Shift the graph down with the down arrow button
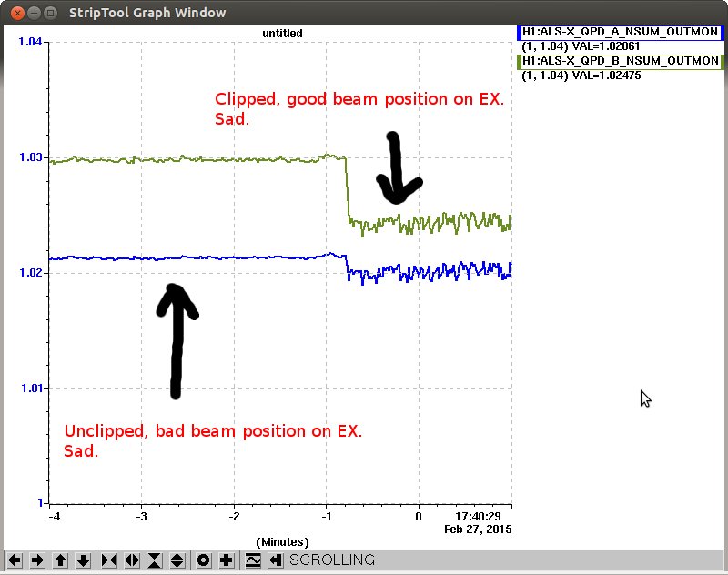The height and width of the screenshot is (575, 728). [83, 560]
